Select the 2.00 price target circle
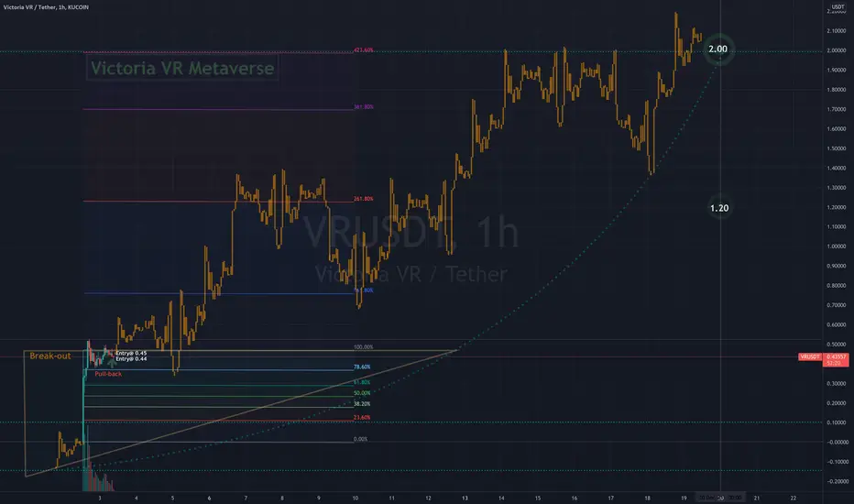 tap(718, 49)
